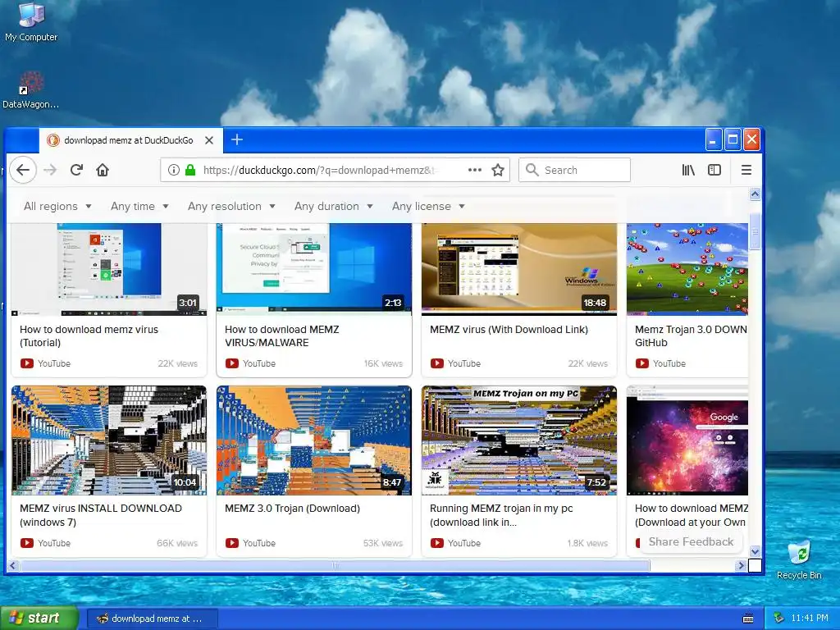840x630 pixels.
Task: Open page actions three-dot menu
Action: point(475,171)
